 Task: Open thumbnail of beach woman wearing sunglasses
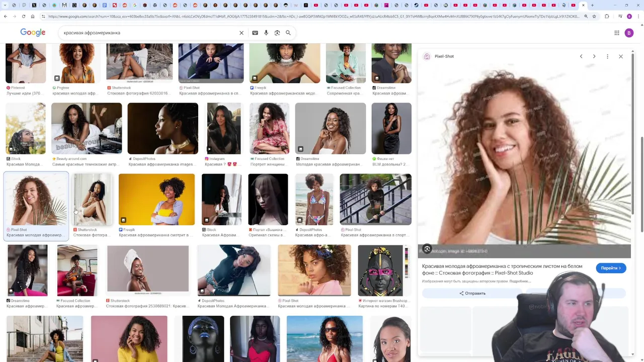[x=325, y=338]
